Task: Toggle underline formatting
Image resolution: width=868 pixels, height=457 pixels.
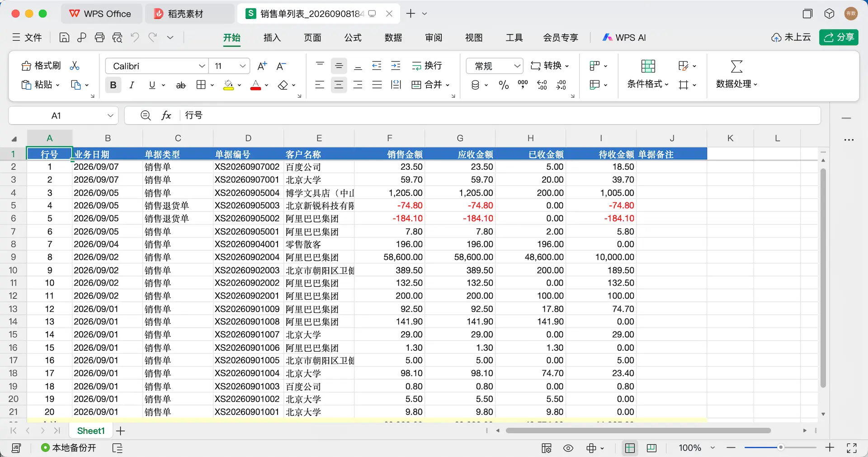Action: tap(152, 85)
